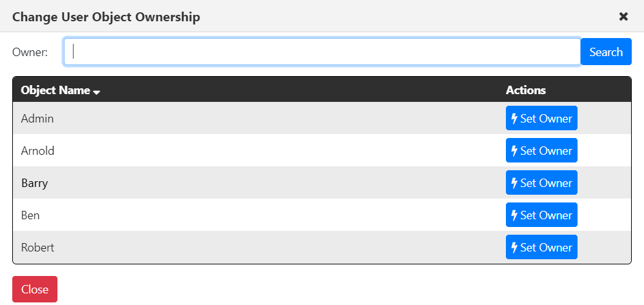
Task: Select the Robert row name
Action: (x=37, y=248)
